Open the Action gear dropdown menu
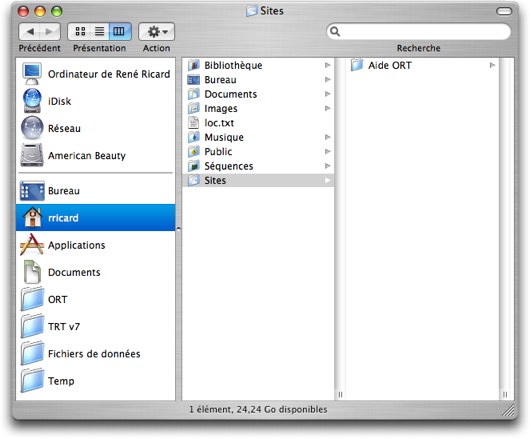Image resolution: width=530 pixels, height=439 pixels. 156,31
